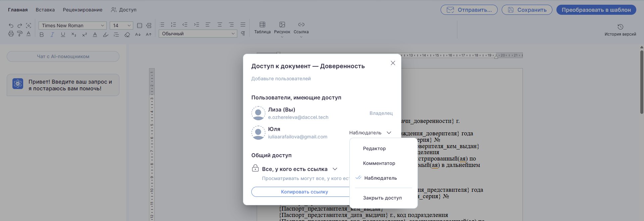The image size is (644, 221).
Task: Toggle italic formatting
Action: tap(52, 35)
